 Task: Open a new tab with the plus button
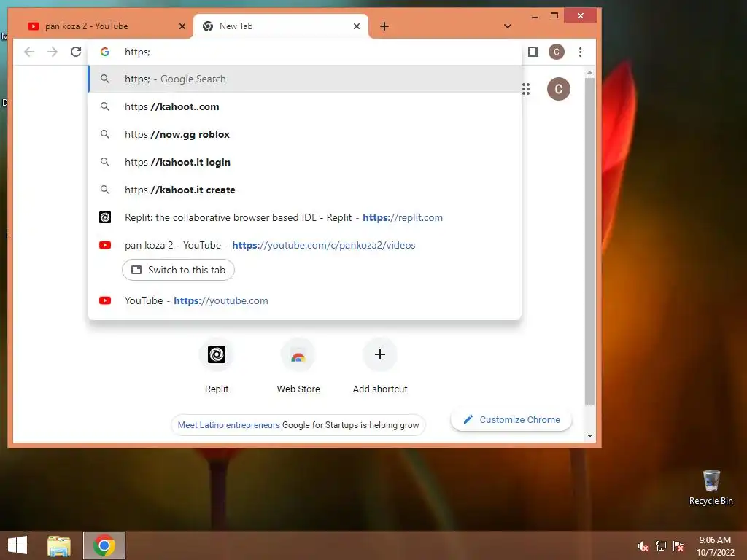(x=384, y=26)
